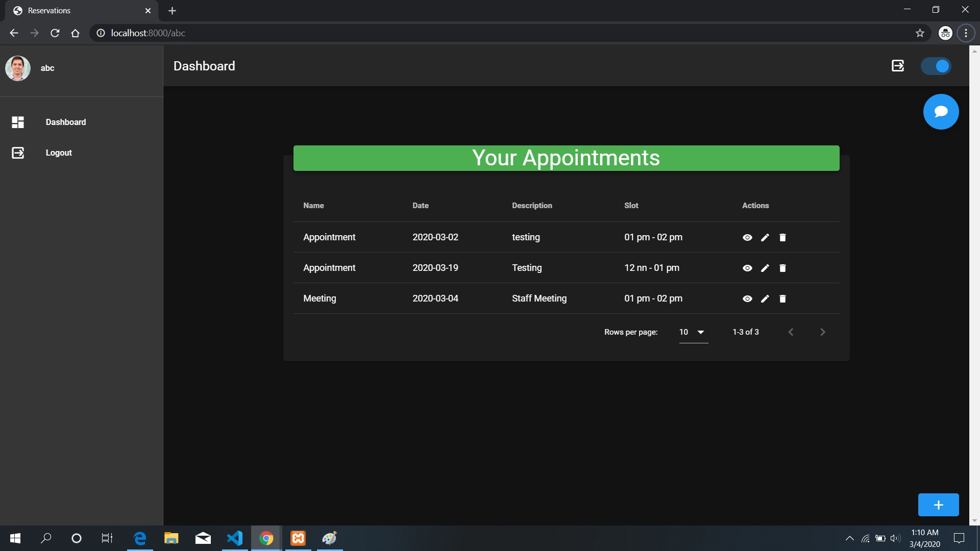Viewport: 980px width, 551px height.
Task: Bookmark the page with the star icon
Action: coord(920,33)
